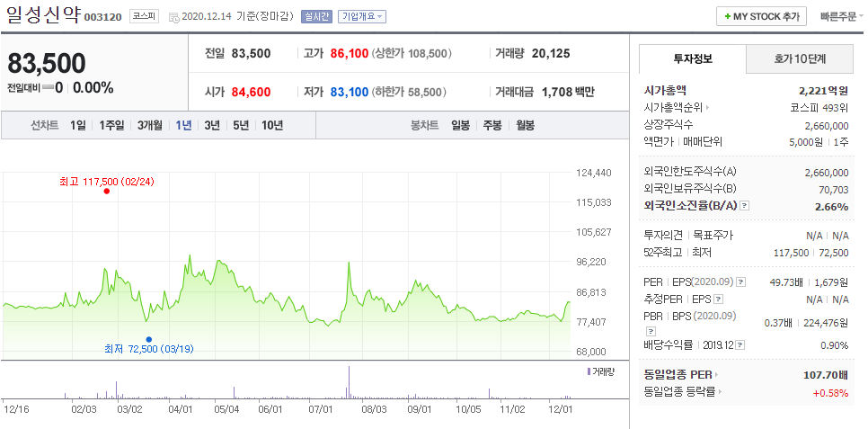Click the 코스피 493위 ranking text
Viewport: 868px width, 429px height.
819,108
